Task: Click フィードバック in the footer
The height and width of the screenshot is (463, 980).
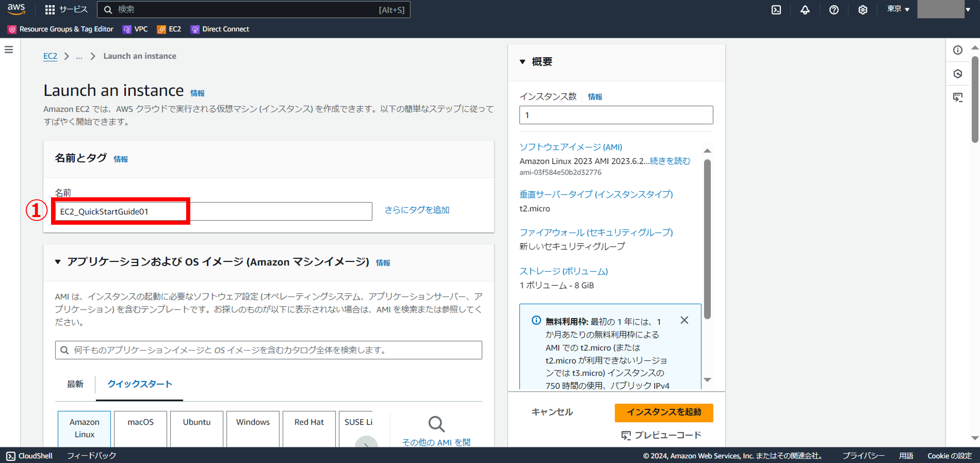Action: 91,456
